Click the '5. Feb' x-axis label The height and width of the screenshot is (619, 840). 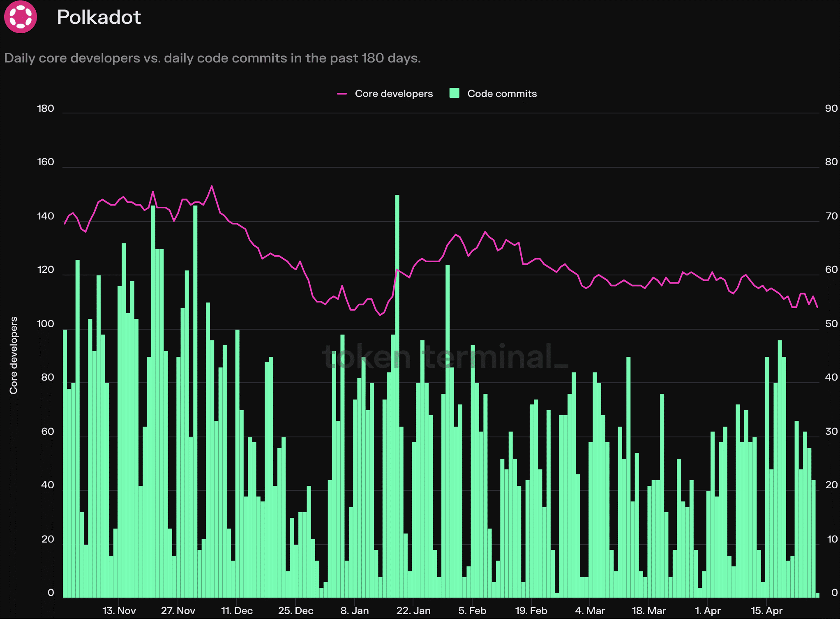472,610
